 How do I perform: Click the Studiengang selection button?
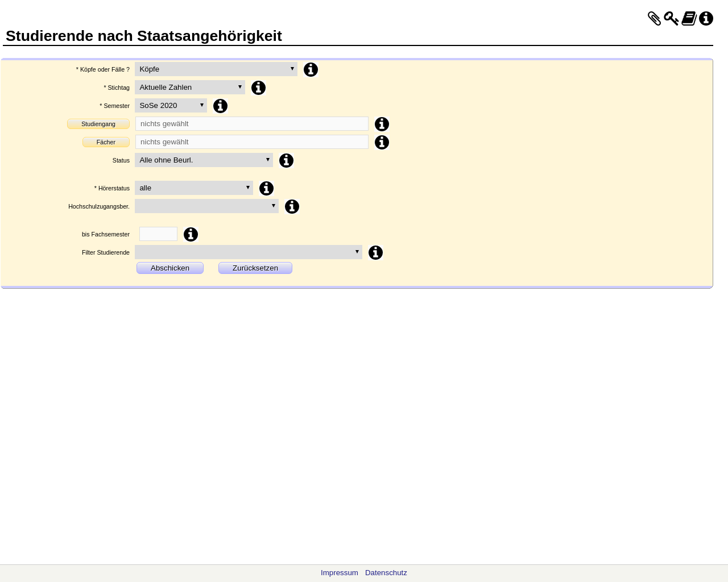point(98,124)
